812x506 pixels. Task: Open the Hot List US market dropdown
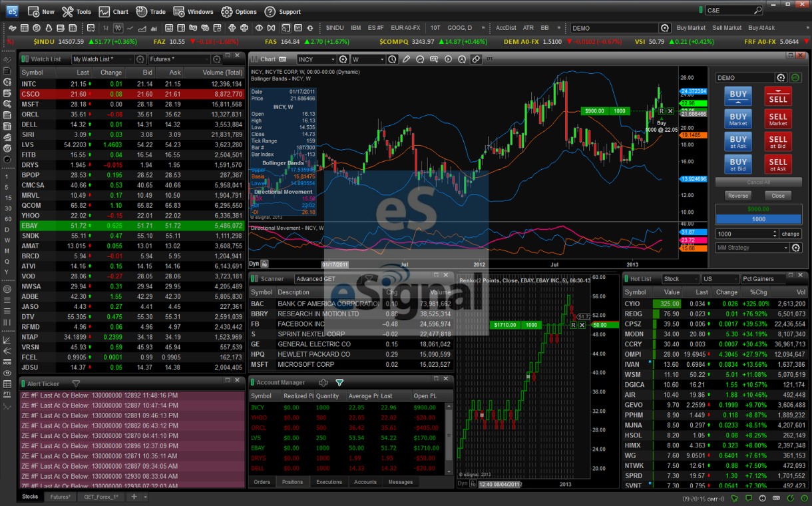pyautogui.click(x=720, y=279)
